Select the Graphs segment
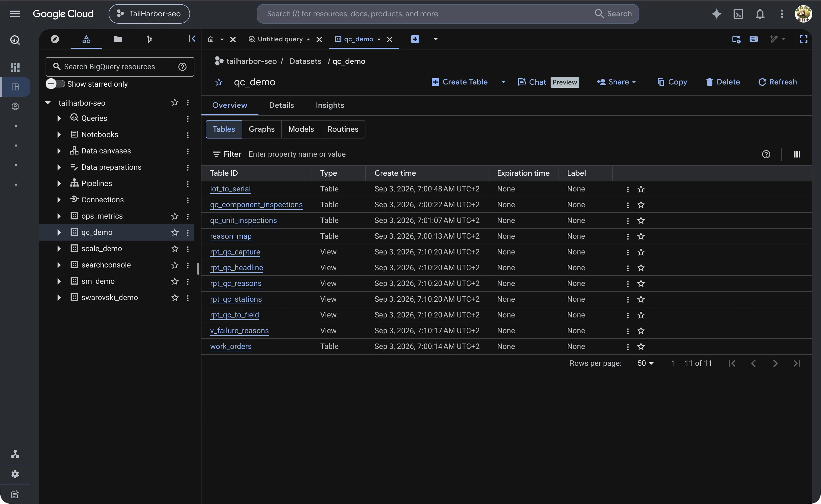The image size is (821, 504). point(261,129)
